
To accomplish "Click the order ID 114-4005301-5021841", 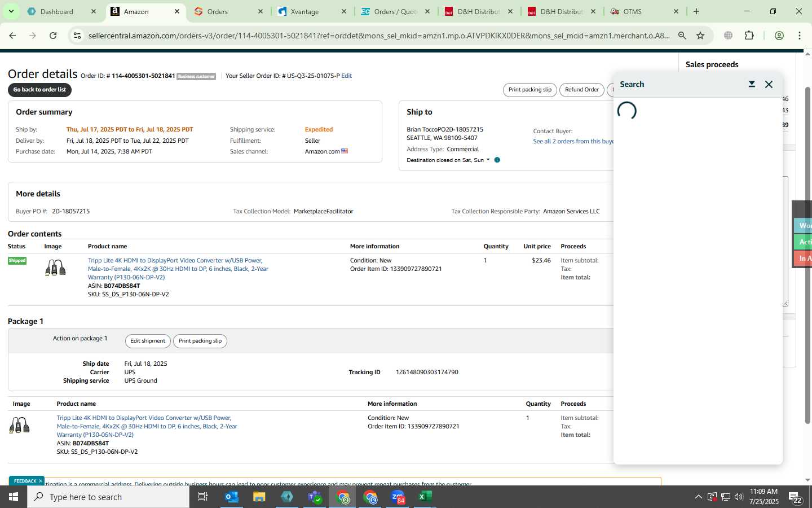I will click(143, 76).
